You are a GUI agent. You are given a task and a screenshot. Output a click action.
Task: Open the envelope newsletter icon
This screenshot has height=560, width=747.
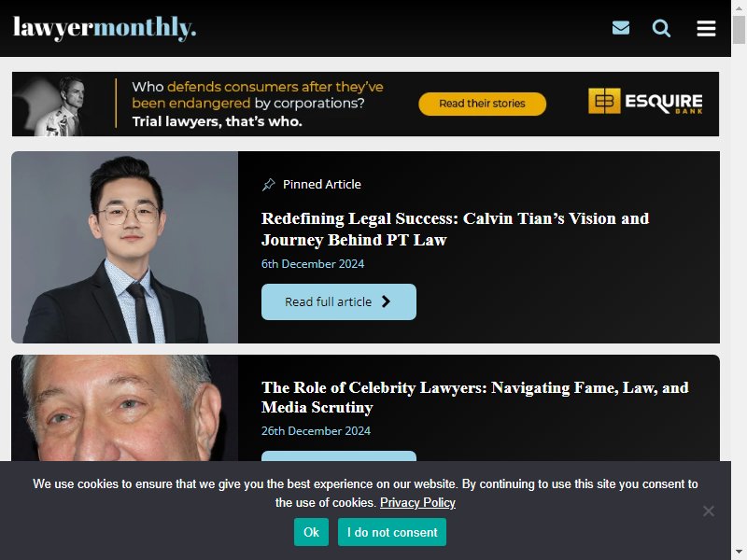point(620,28)
